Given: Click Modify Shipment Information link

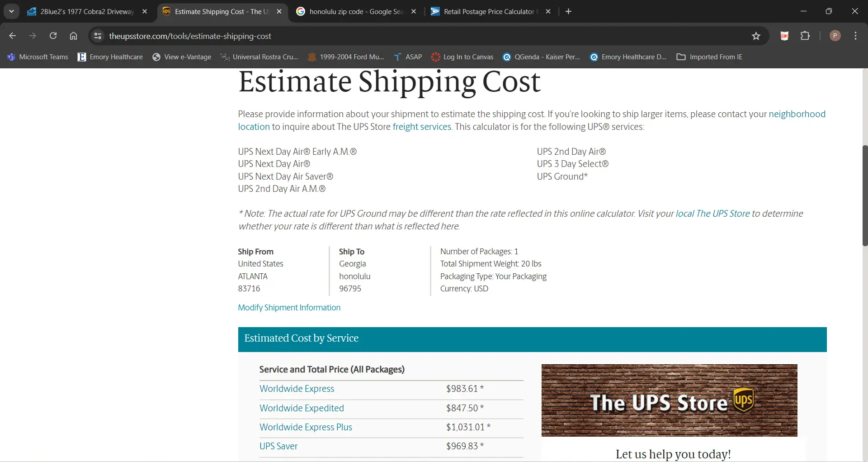Looking at the screenshot, I should coord(289,308).
